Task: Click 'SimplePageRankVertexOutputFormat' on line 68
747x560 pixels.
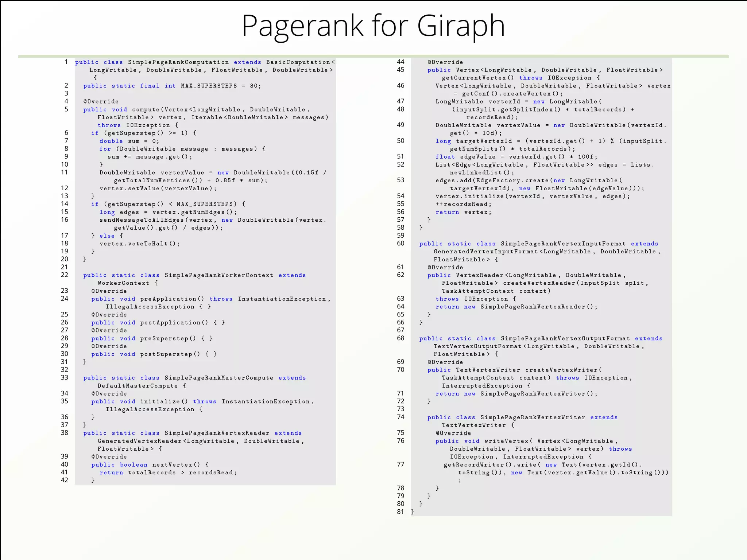Action: pos(565,339)
